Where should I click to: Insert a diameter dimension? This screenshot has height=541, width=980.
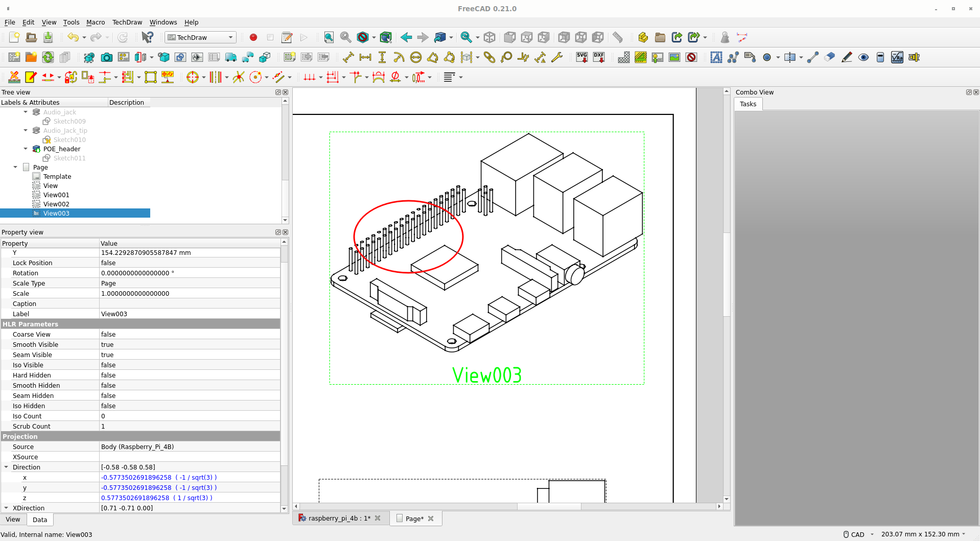(x=416, y=57)
